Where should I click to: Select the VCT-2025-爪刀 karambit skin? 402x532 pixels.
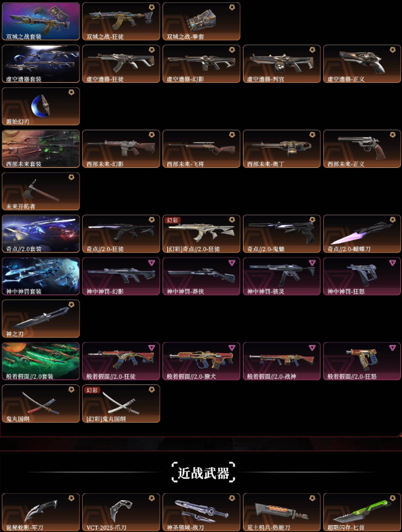point(121,512)
